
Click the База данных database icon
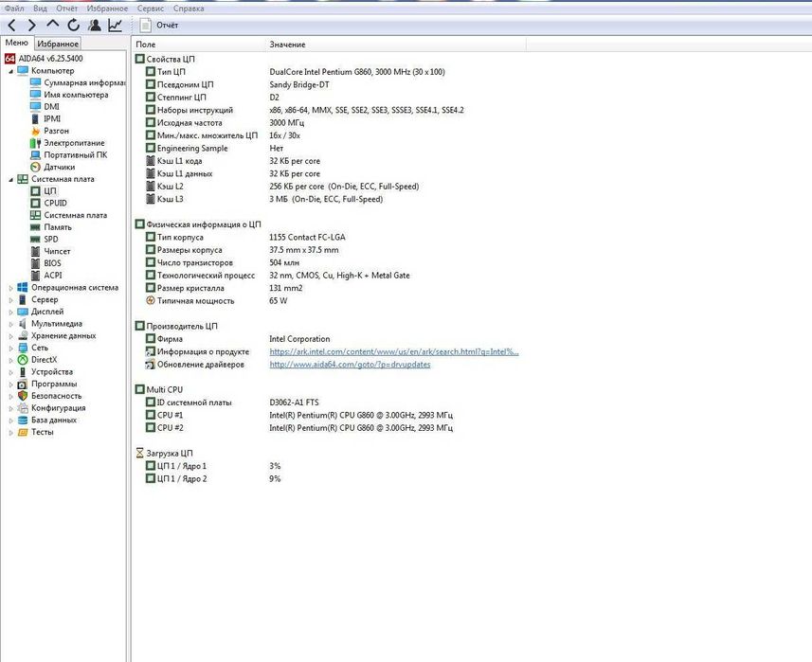click(23, 420)
